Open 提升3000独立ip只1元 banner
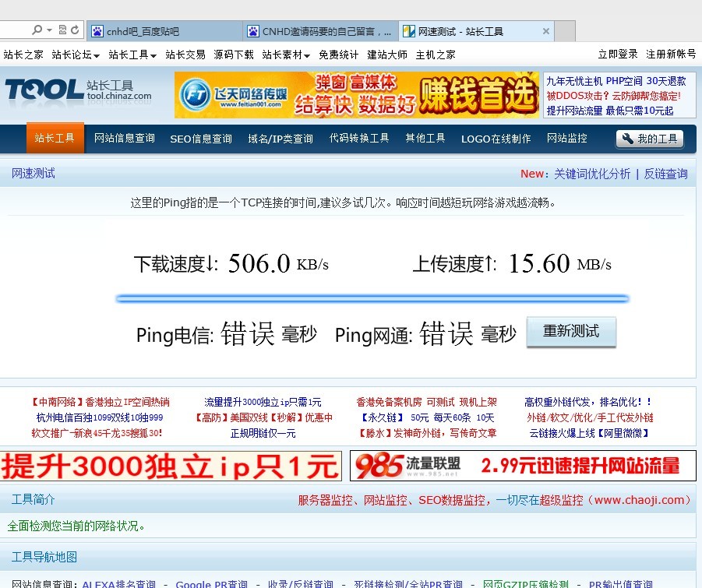The image size is (702, 588). point(171,466)
